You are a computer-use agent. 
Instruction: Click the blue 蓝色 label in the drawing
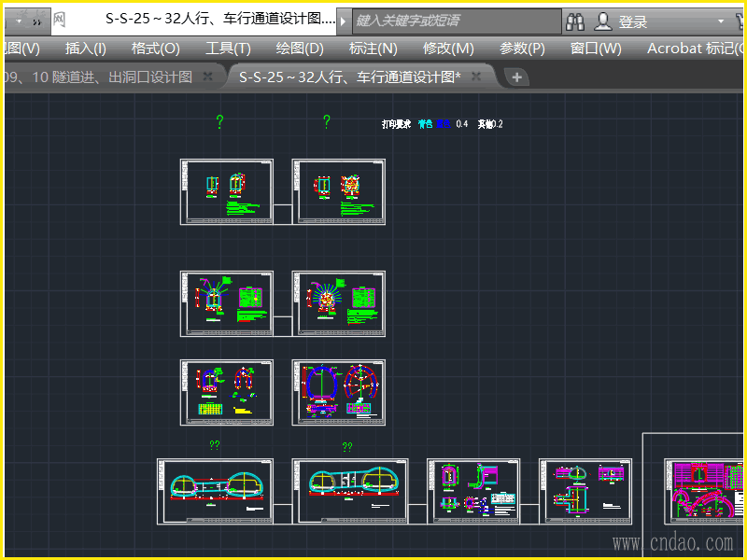pos(443,124)
